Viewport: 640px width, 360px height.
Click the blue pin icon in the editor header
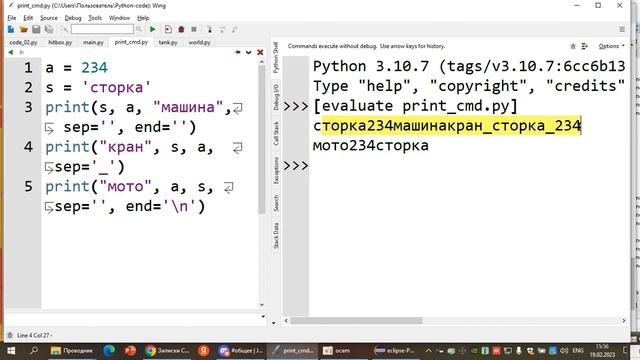[x=238, y=52]
